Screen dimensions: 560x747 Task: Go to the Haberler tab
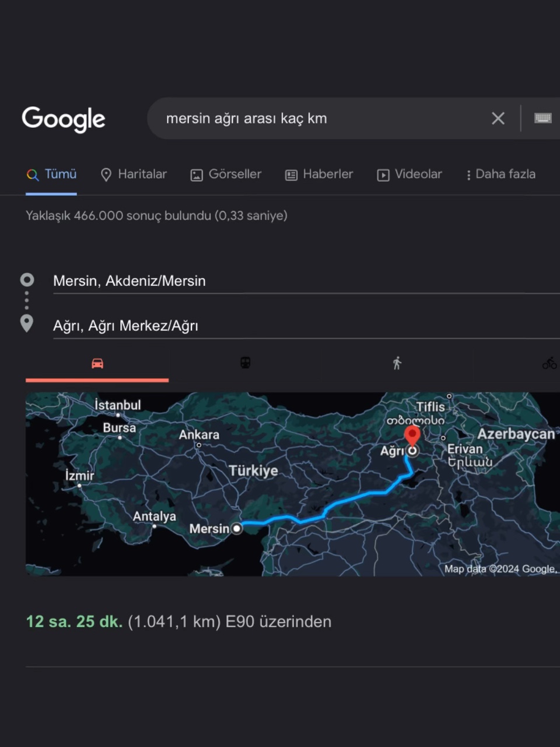[x=319, y=174]
